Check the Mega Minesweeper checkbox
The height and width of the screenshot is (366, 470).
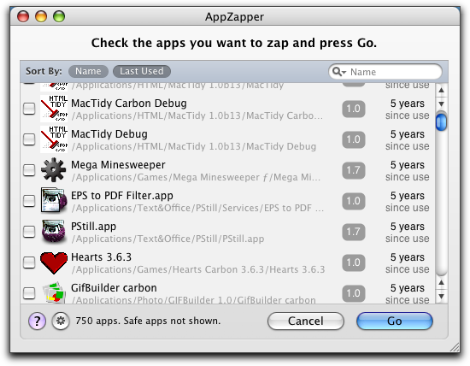click(x=29, y=170)
